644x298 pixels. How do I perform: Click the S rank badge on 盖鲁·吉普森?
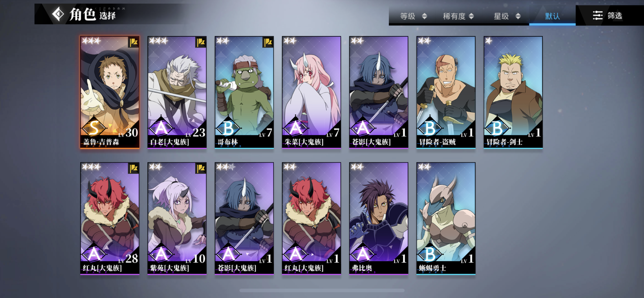[x=94, y=128]
